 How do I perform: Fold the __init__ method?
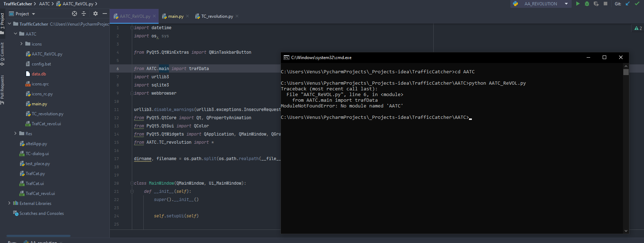(x=132, y=191)
